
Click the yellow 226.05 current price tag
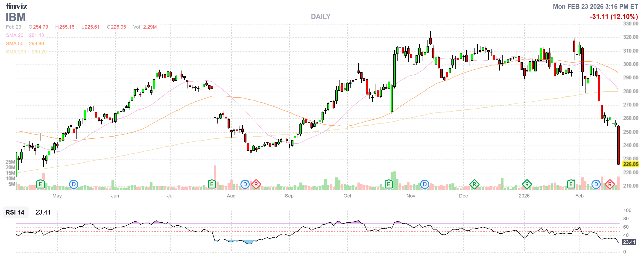coord(630,164)
